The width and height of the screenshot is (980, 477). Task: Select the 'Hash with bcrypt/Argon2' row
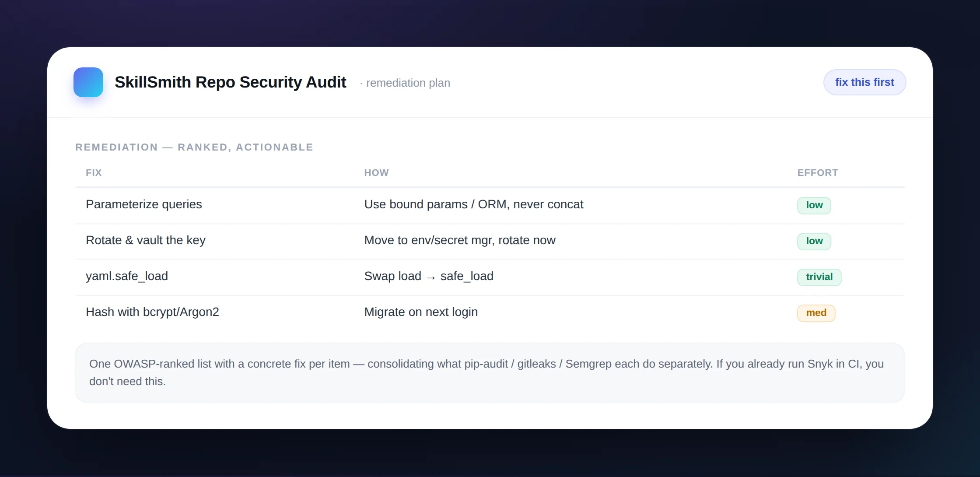[490, 313]
